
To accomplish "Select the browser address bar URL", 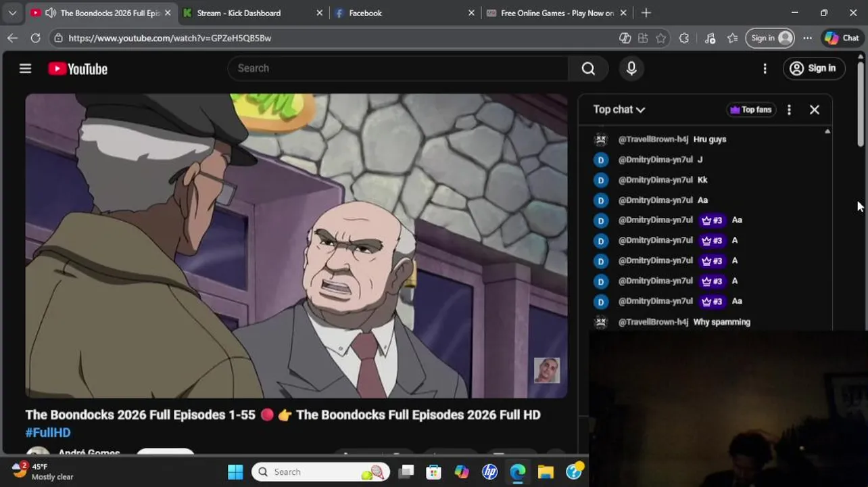I will (170, 38).
